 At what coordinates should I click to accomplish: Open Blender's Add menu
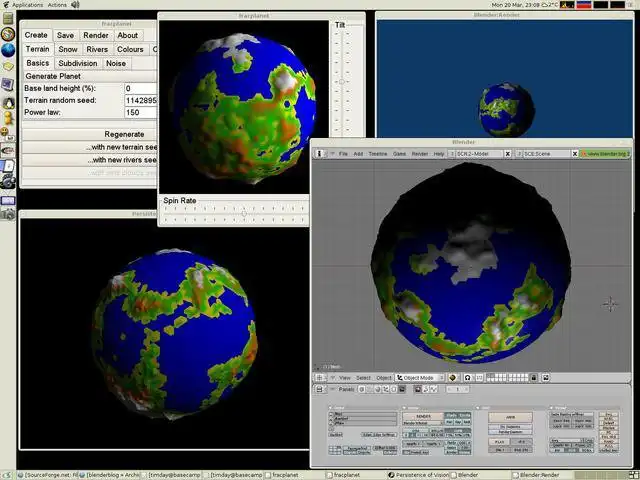[x=358, y=153]
